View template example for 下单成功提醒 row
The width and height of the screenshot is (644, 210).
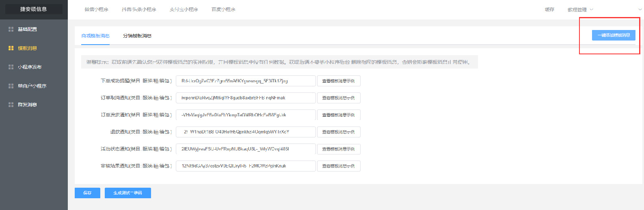click(339, 81)
